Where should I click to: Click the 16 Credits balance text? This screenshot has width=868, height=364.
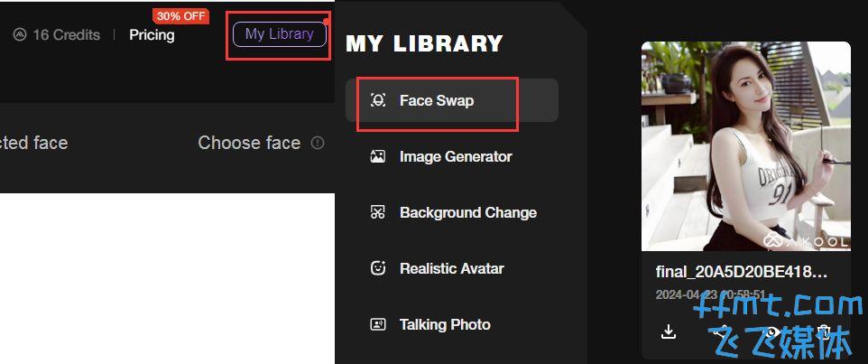[67, 34]
